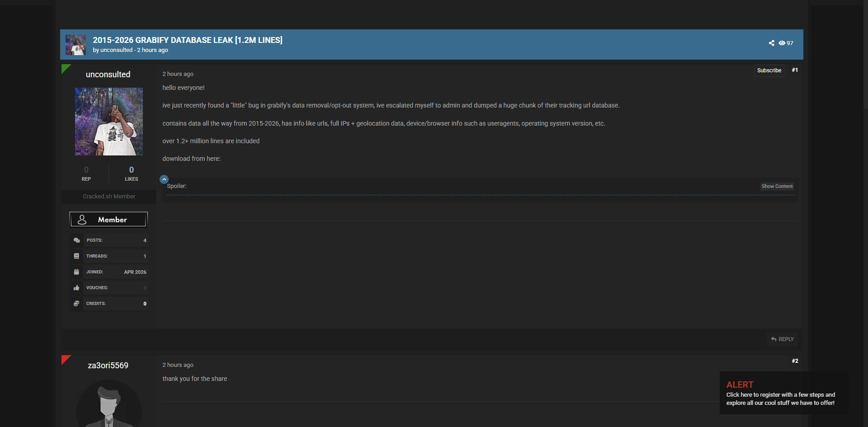Open unconsulted's profile via username in sidebar
The image size is (868, 427).
(108, 75)
